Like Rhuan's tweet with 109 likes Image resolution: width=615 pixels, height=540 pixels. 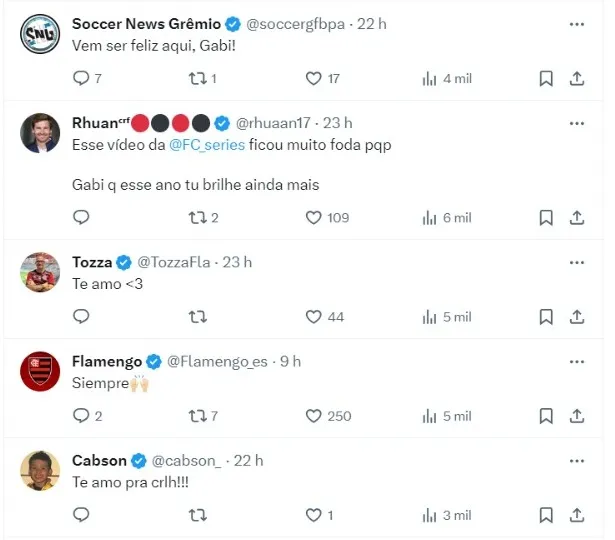click(x=313, y=217)
